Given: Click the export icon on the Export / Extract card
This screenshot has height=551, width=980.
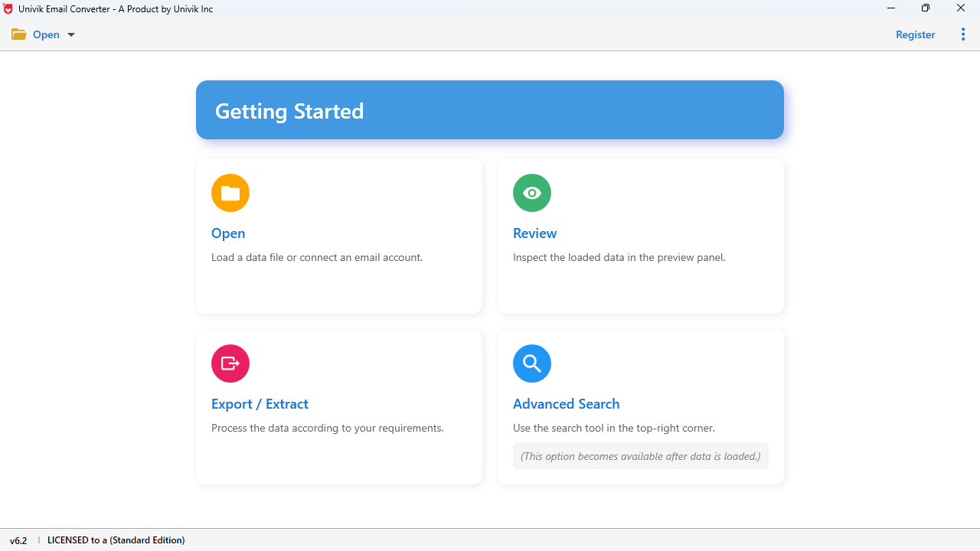Looking at the screenshot, I should (x=230, y=364).
